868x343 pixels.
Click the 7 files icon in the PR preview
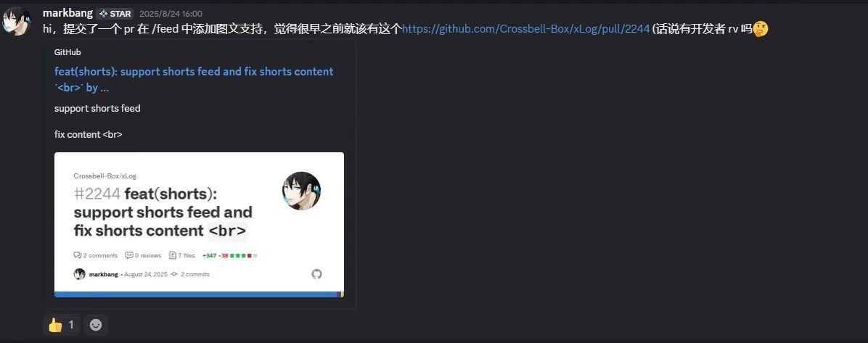tap(173, 255)
